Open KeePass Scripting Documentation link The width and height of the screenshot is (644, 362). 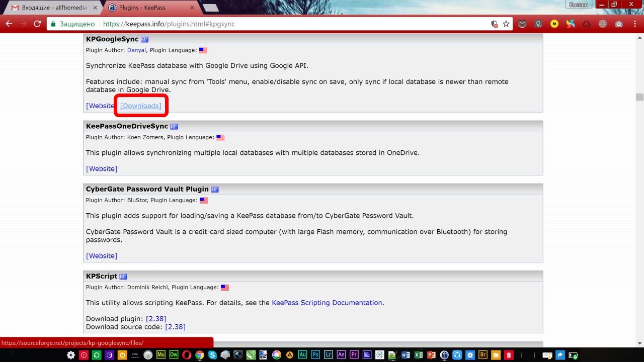tap(327, 303)
